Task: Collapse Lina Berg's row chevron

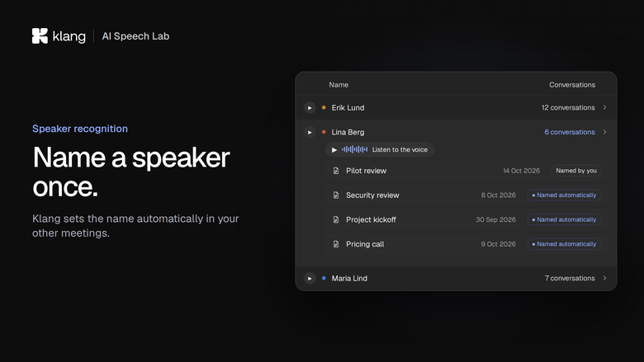Action: tap(604, 132)
